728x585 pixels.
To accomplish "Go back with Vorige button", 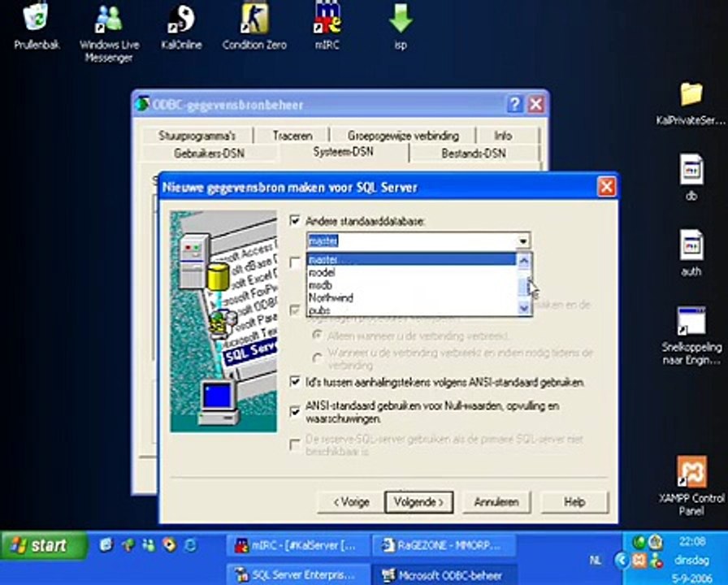I will coord(350,502).
